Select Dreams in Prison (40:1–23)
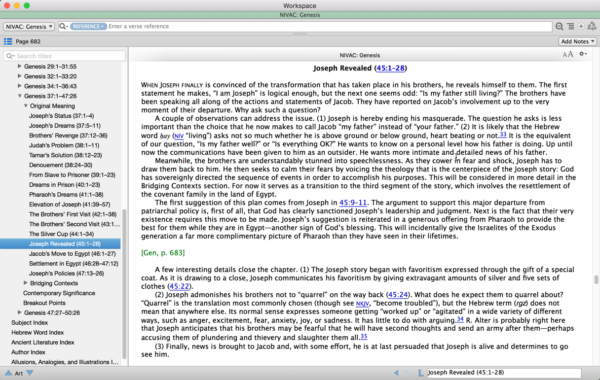This screenshot has width=600, height=380. [x=65, y=184]
